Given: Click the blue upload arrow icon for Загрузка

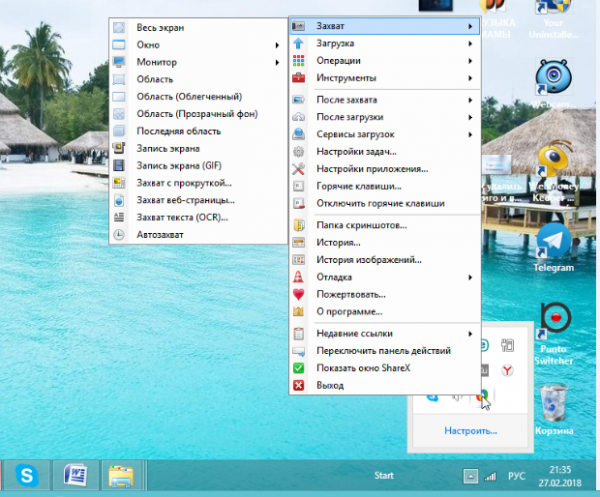Looking at the screenshot, I should click(298, 43).
